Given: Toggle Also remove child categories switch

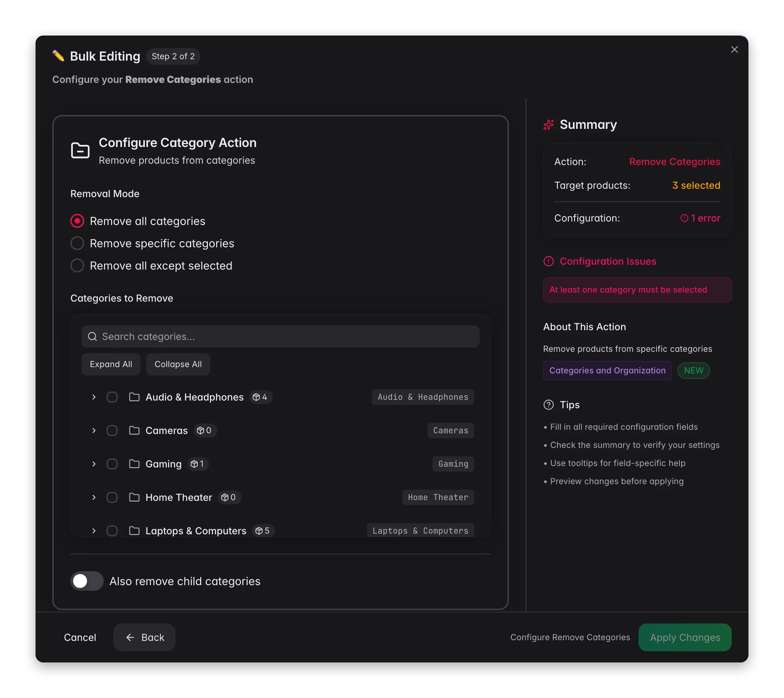Looking at the screenshot, I should 87,581.
